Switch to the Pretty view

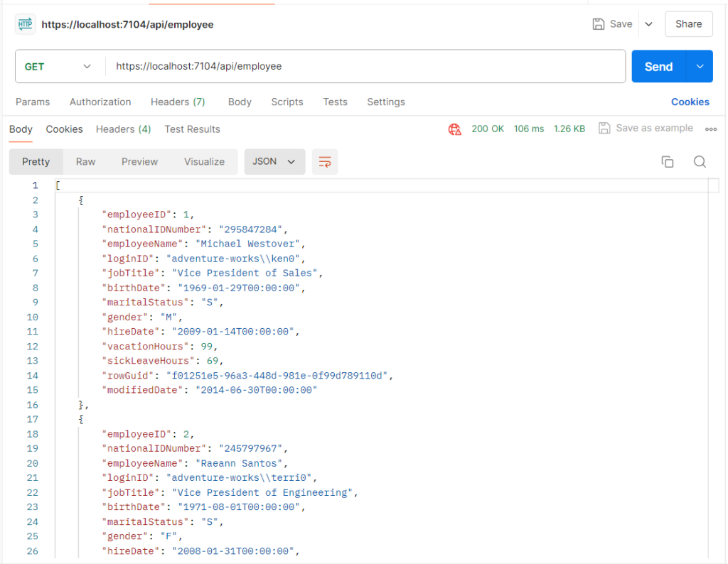[x=36, y=161]
